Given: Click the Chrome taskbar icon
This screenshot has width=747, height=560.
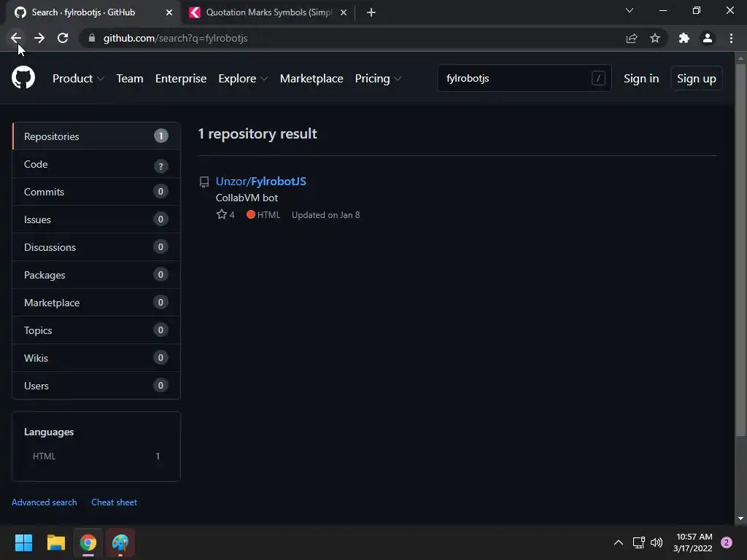Looking at the screenshot, I should (x=88, y=542).
